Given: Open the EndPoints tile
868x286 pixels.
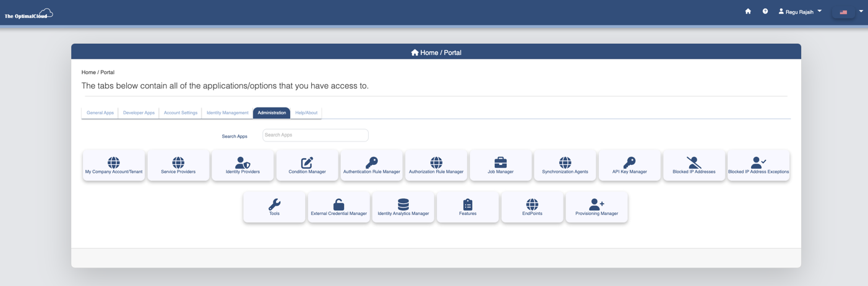Looking at the screenshot, I should click(x=532, y=207).
